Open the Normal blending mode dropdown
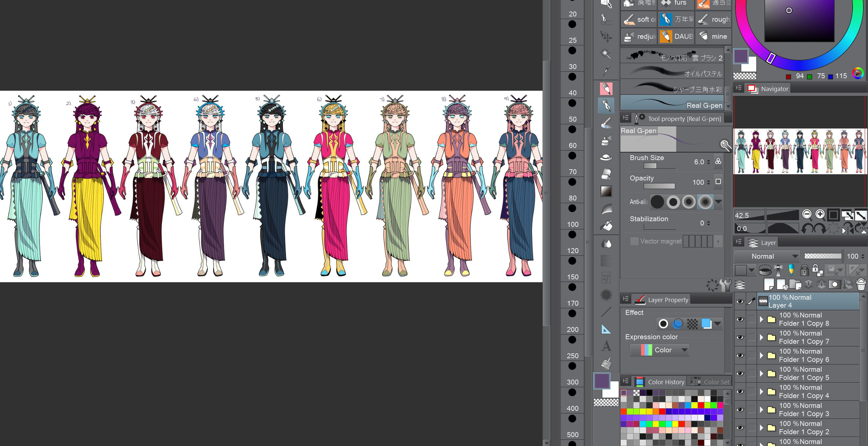 (767, 256)
